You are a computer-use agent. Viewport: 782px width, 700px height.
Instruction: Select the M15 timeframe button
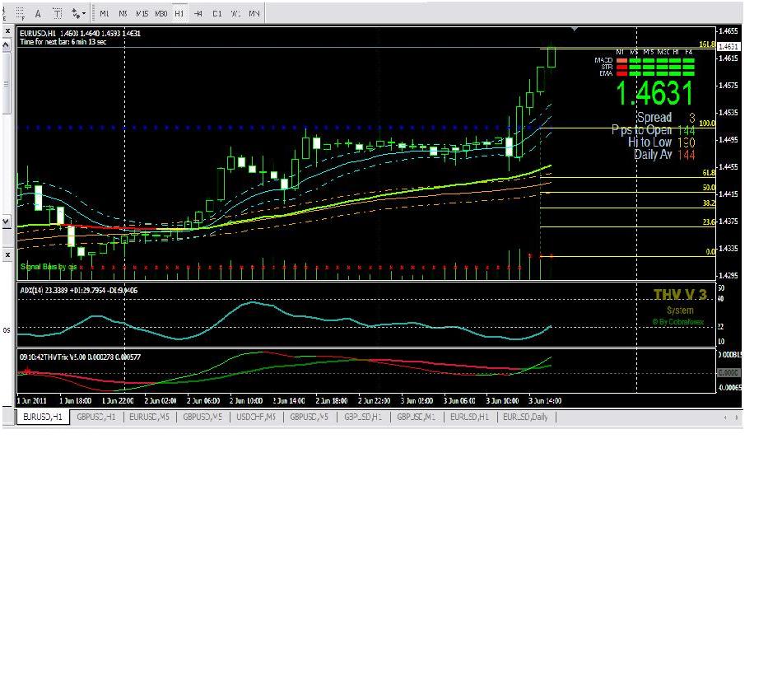[x=142, y=14]
